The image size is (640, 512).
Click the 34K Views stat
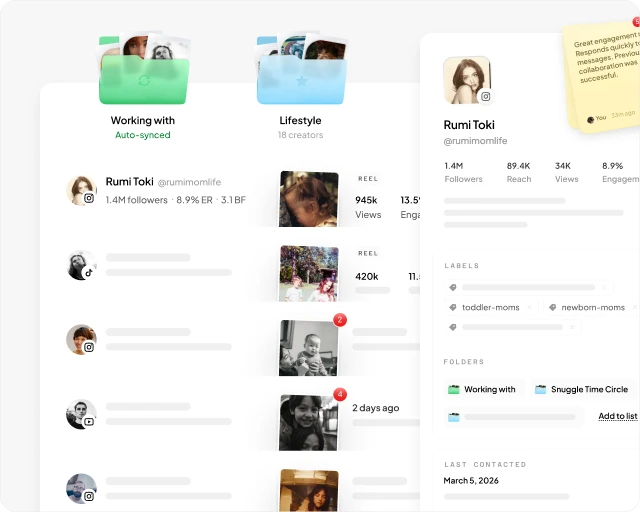567,172
